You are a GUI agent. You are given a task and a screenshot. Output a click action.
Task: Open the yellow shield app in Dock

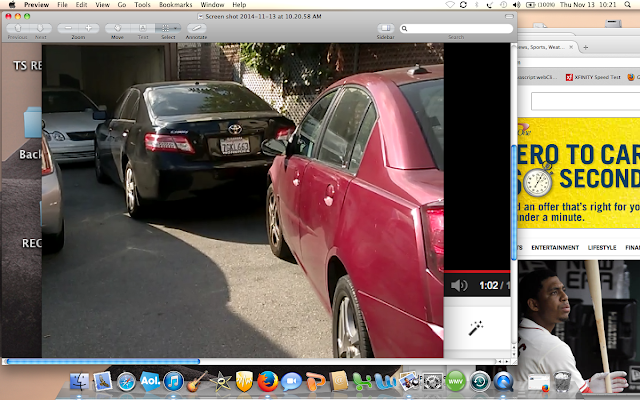(244, 382)
